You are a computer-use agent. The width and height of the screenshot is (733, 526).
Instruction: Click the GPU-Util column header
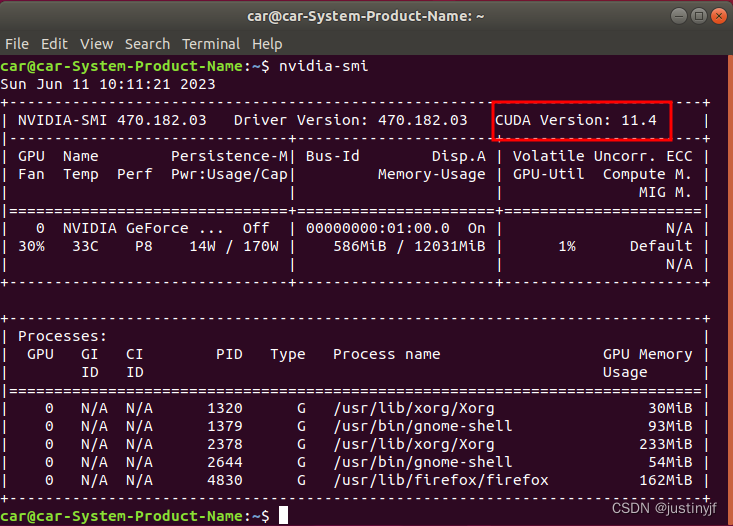point(548,174)
